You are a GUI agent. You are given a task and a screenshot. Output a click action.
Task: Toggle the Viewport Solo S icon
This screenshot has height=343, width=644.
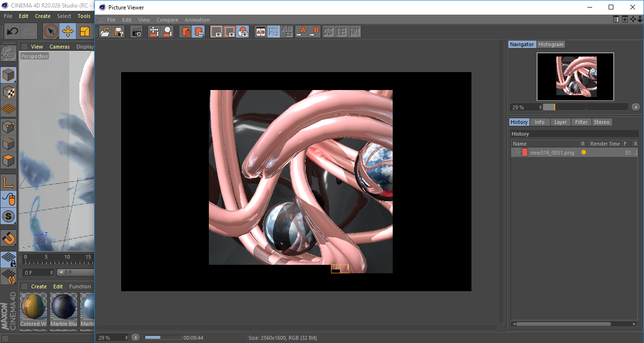(8, 217)
